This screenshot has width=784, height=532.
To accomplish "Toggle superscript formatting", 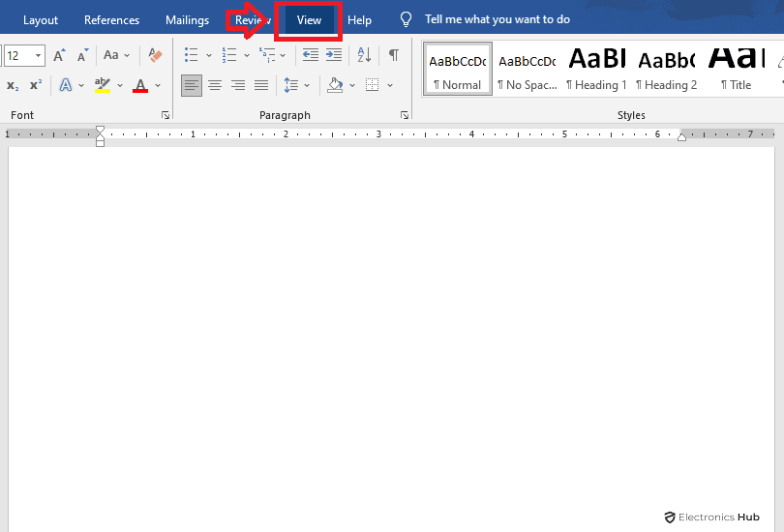I will [x=36, y=85].
